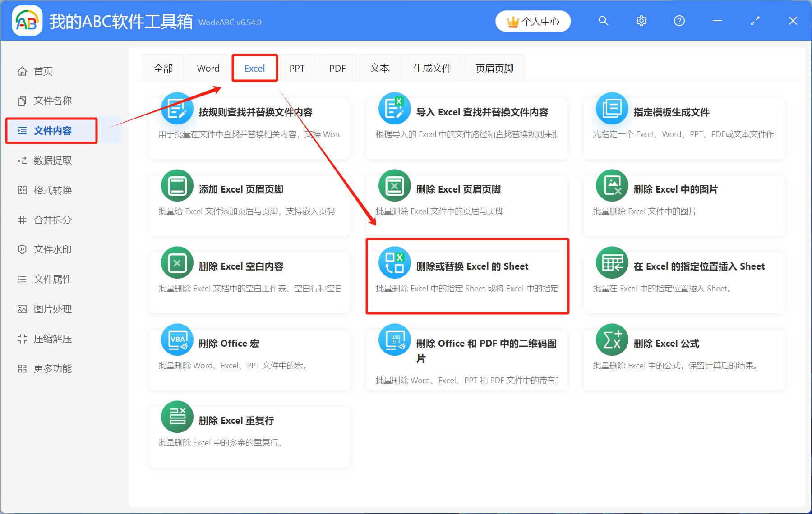Go to 首页 in the sidebar

pyautogui.click(x=43, y=71)
